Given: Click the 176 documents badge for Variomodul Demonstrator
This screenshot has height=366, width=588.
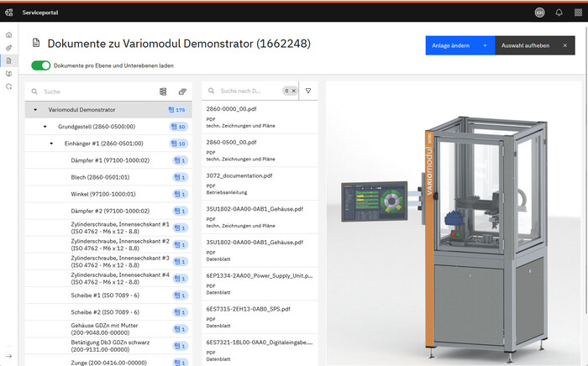Looking at the screenshot, I should [x=176, y=110].
